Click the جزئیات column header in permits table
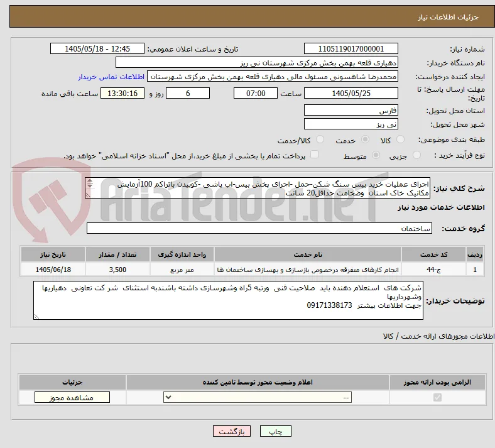Image resolution: width=495 pixels, height=448 pixels. coord(72,382)
